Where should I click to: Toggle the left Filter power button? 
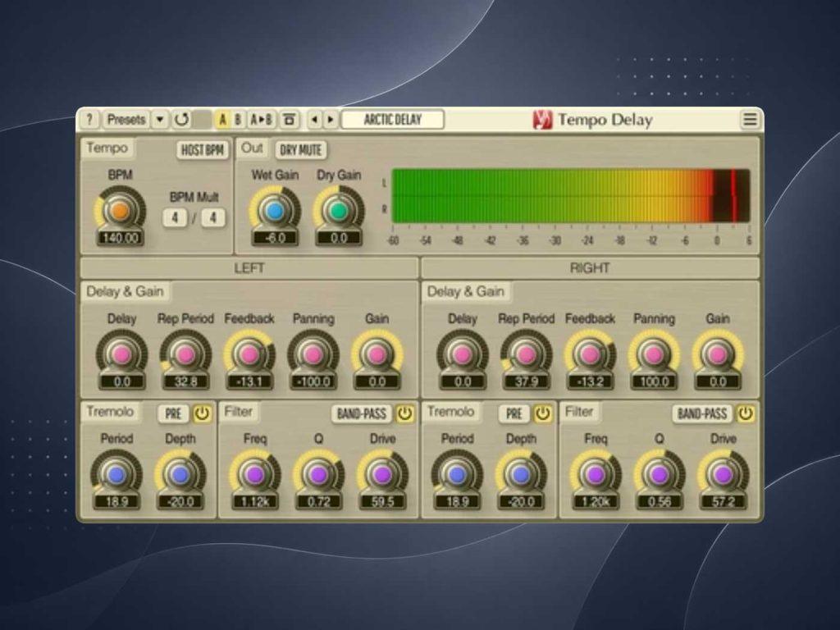tap(404, 413)
